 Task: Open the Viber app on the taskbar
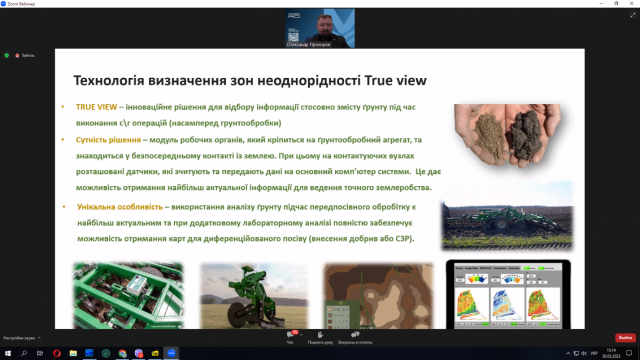pyautogui.click(x=139, y=353)
